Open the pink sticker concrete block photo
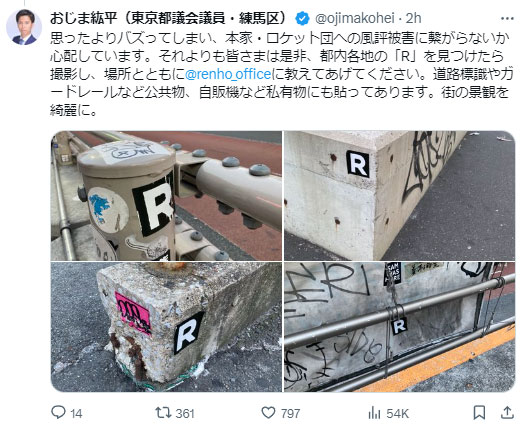 tap(166, 327)
